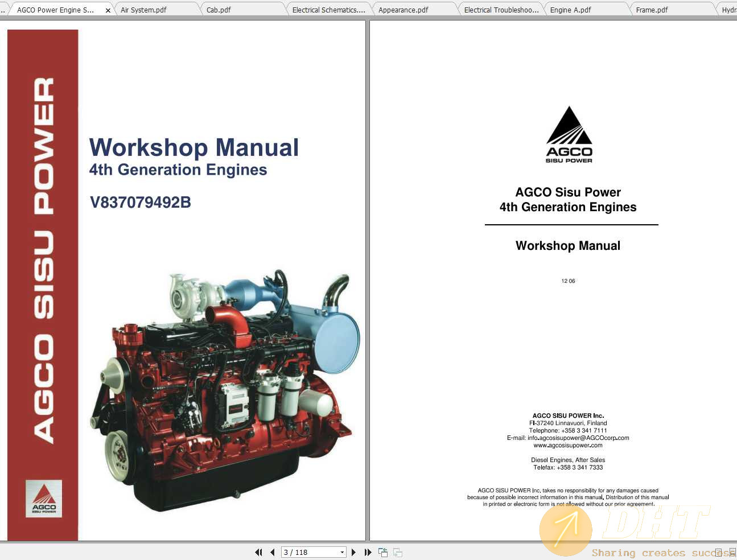Click the part number V837079492B

point(141,202)
